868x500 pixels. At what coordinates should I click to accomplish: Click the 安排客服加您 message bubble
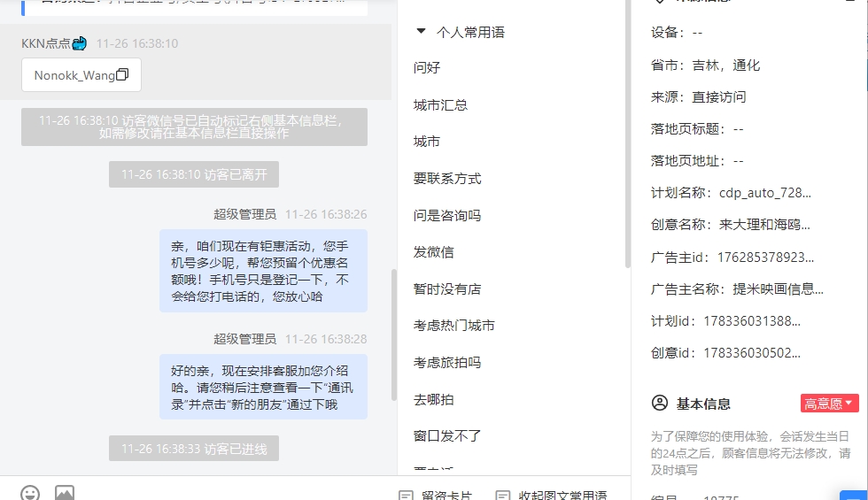[264, 388]
